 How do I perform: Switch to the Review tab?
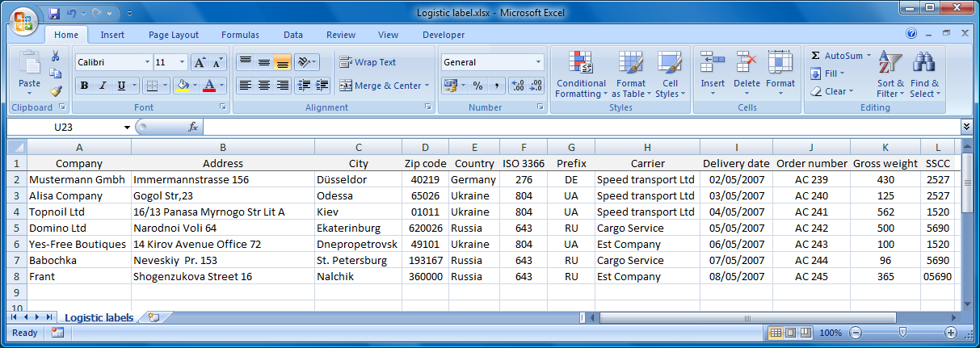[x=341, y=35]
